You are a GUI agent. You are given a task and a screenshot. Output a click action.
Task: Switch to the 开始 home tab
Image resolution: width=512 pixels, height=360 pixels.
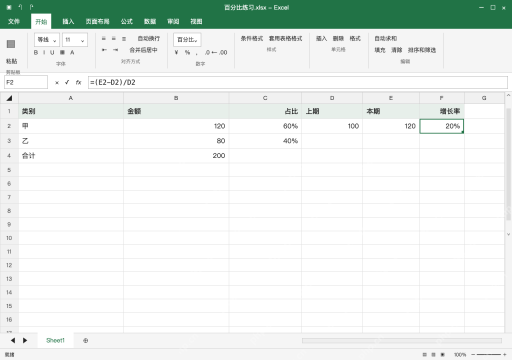coord(41,21)
